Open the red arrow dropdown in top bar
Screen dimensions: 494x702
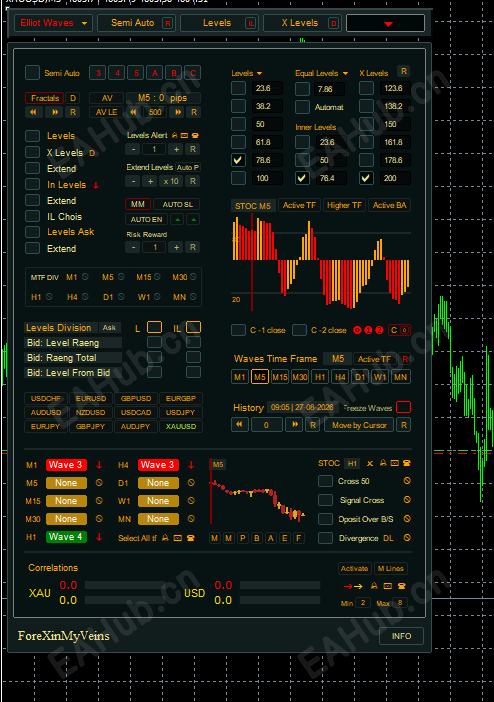(x=386, y=23)
